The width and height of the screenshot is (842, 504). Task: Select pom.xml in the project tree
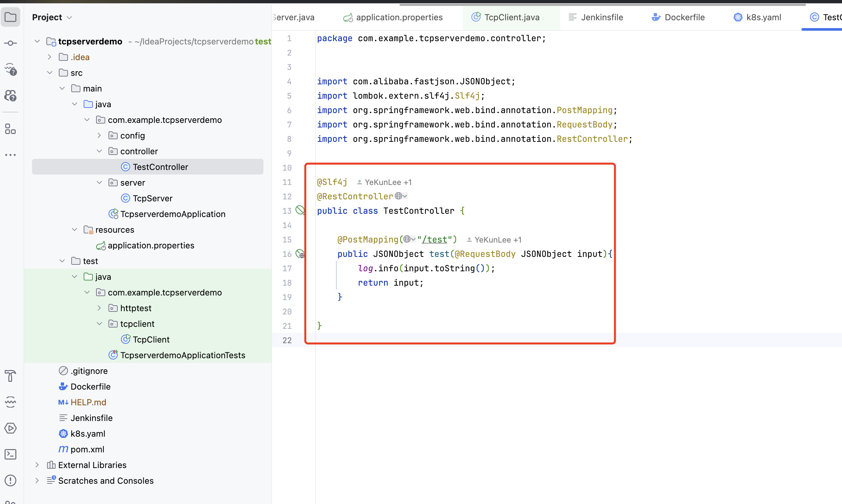pyautogui.click(x=87, y=449)
